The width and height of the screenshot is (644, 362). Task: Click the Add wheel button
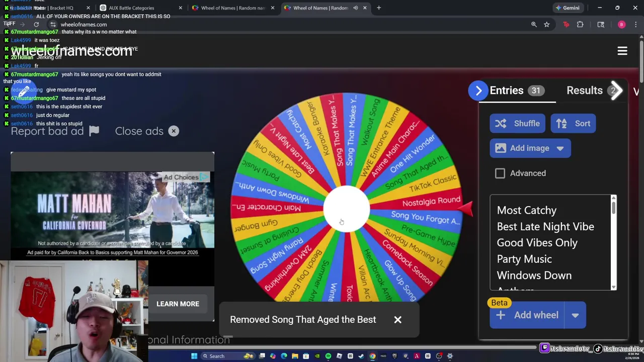click(527, 315)
